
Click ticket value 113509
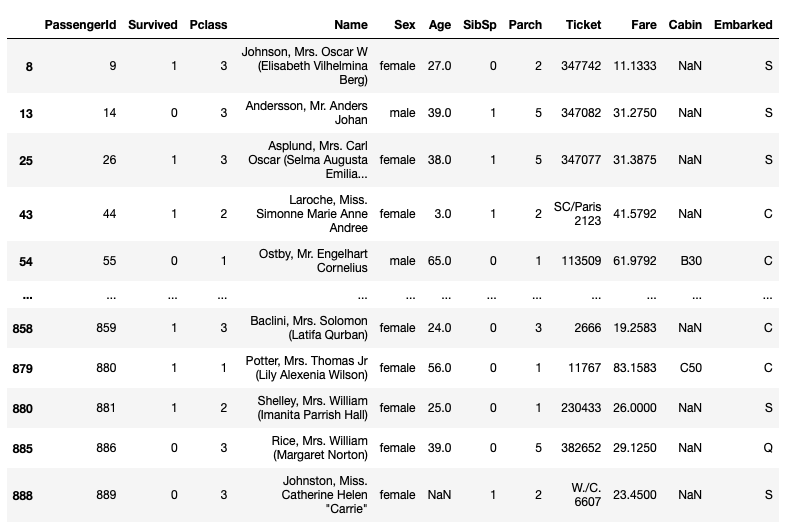click(581, 261)
